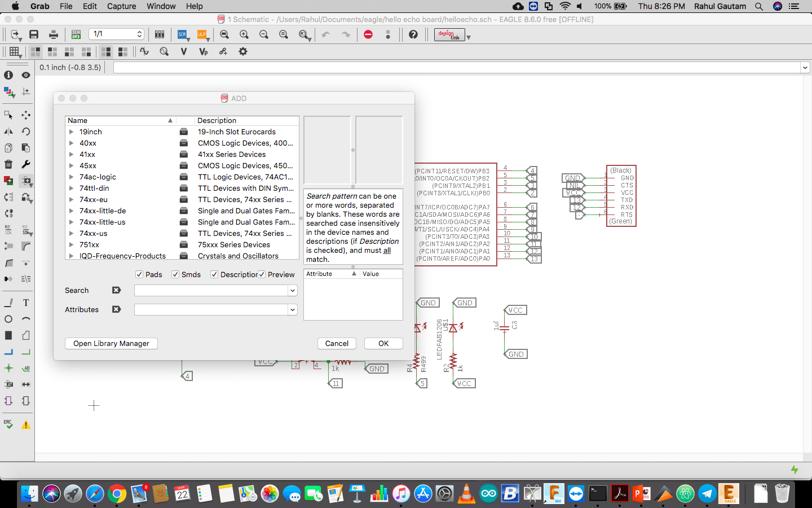Select the Rotate tool
Image resolution: width=812 pixels, height=508 pixels.
26,131
